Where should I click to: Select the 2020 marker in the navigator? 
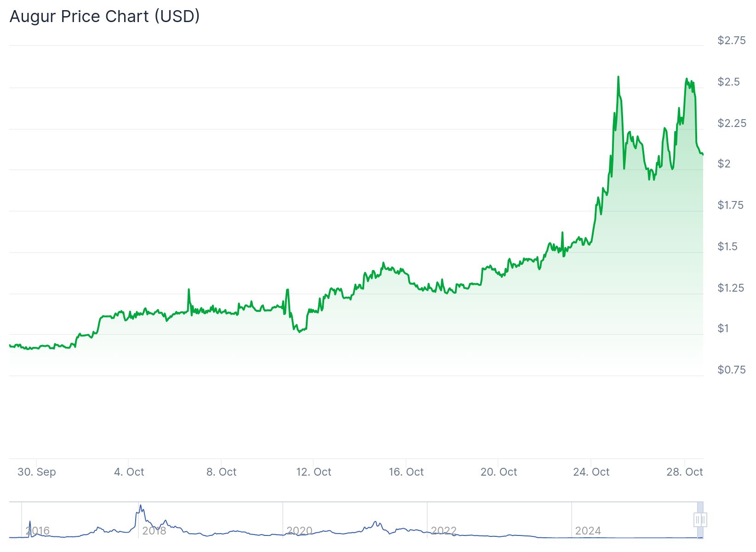(x=299, y=531)
